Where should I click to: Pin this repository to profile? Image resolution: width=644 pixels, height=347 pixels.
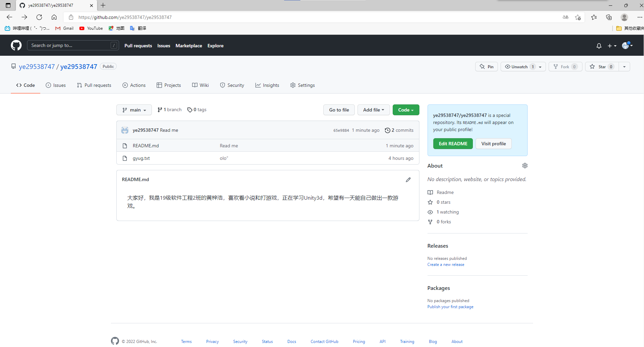486,67
